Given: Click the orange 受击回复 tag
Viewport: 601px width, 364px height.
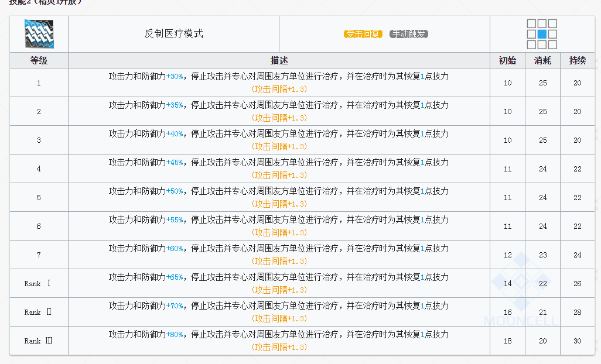Looking at the screenshot, I should click(363, 34).
